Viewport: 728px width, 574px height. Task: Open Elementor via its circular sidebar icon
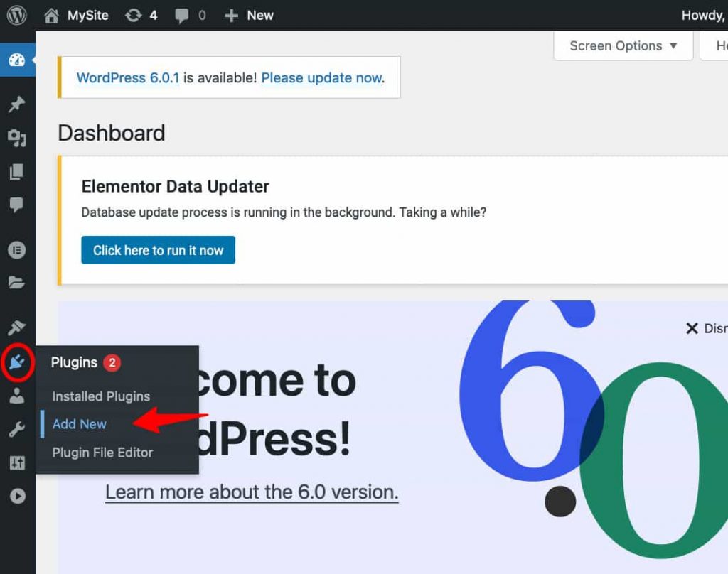[x=17, y=250]
